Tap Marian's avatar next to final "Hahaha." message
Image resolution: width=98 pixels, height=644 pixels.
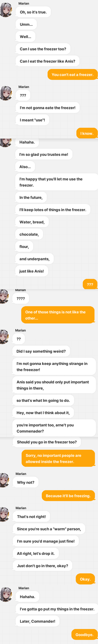point(6,595)
